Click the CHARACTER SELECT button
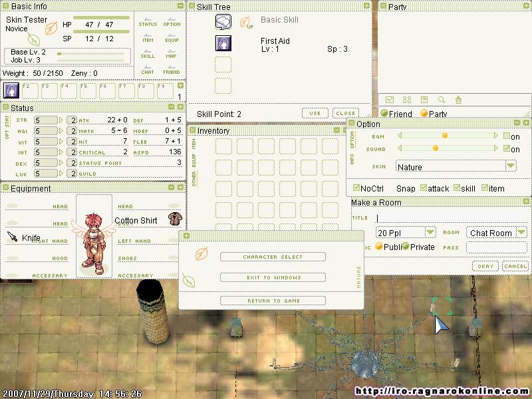The width and height of the screenshot is (532, 399). pos(273,257)
